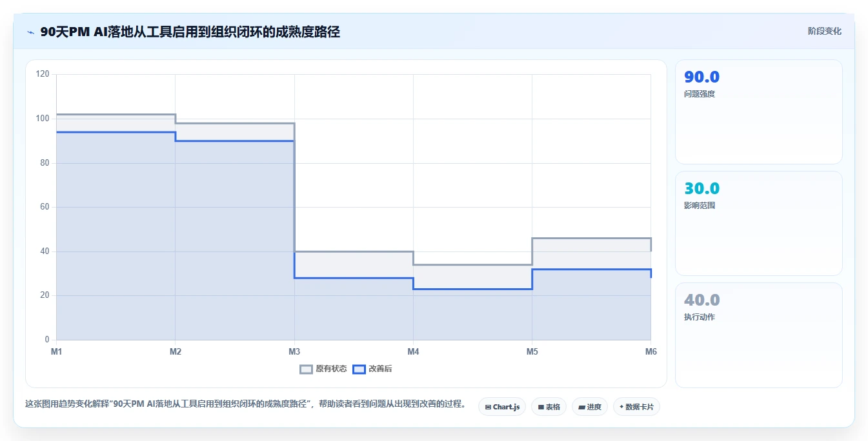This screenshot has height=441, width=868.
Task: Click the chart title starting with 90天PM AI落地
Action: (x=190, y=32)
